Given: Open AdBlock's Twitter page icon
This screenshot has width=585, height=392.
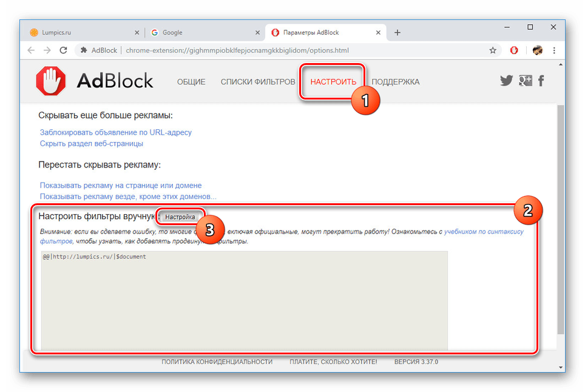Looking at the screenshot, I should pyautogui.click(x=506, y=81).
